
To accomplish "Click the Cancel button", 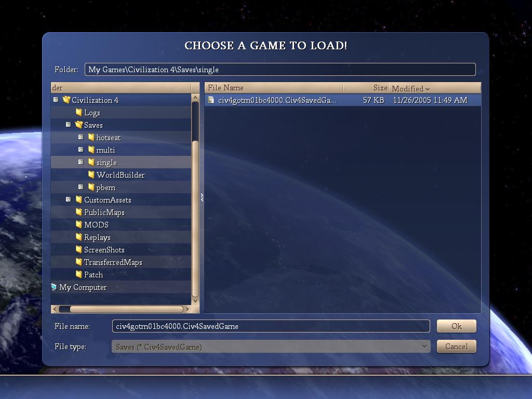I will click(x=456, y=347).
